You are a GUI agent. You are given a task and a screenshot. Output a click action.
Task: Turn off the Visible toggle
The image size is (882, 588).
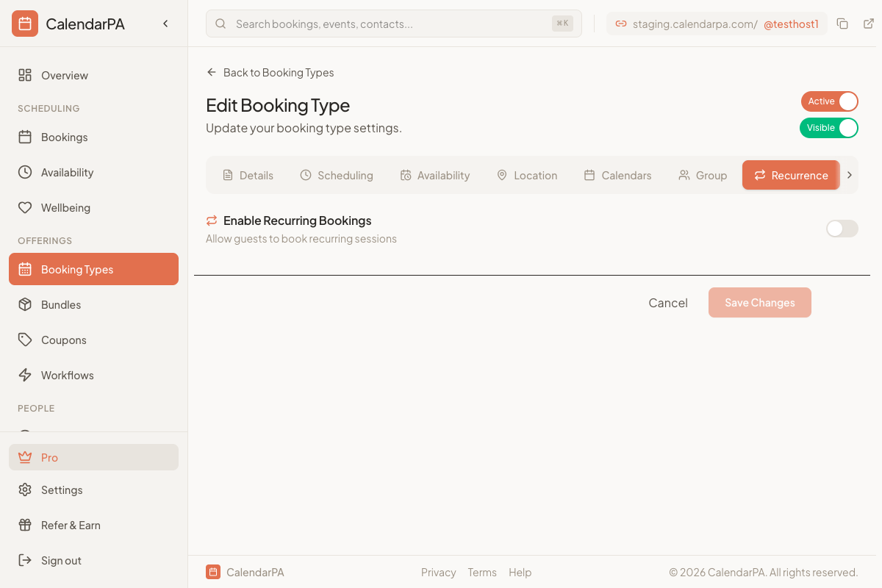[829, 128]
